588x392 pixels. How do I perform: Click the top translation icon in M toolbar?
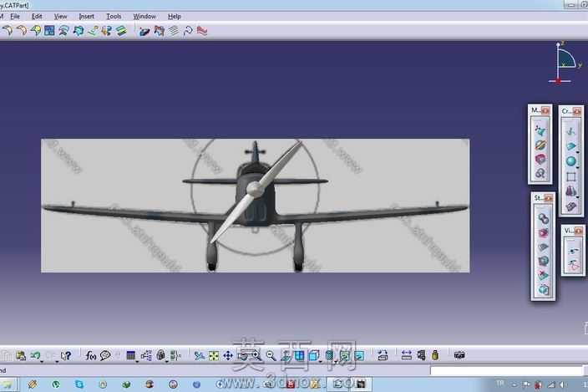point(540,130)
